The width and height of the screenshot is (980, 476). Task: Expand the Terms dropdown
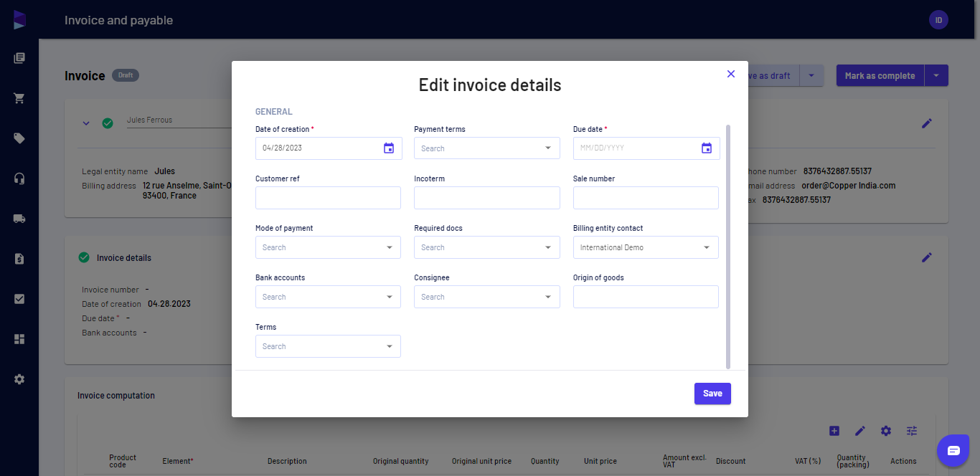pyautogui.click(x=390, y=346)
